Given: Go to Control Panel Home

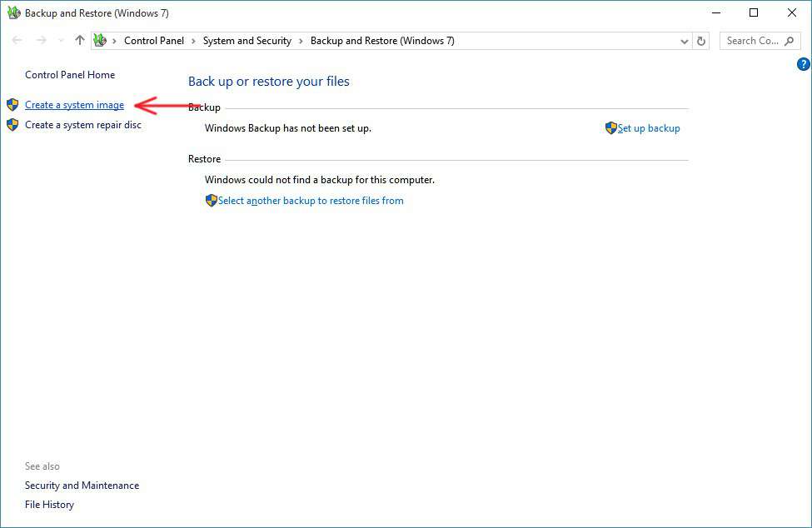Looking at the screenshot, I should click(70, 75).
